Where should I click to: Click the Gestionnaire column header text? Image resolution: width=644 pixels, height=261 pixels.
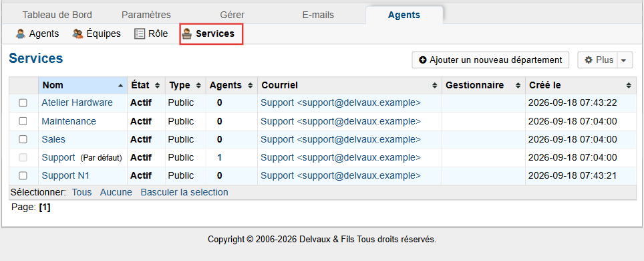(x=474, y=85)
